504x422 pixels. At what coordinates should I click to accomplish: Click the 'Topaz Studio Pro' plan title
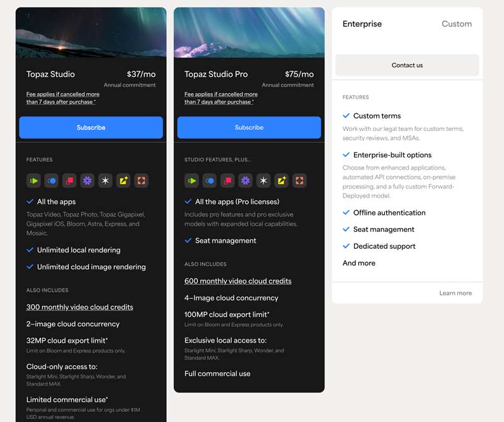216,74
